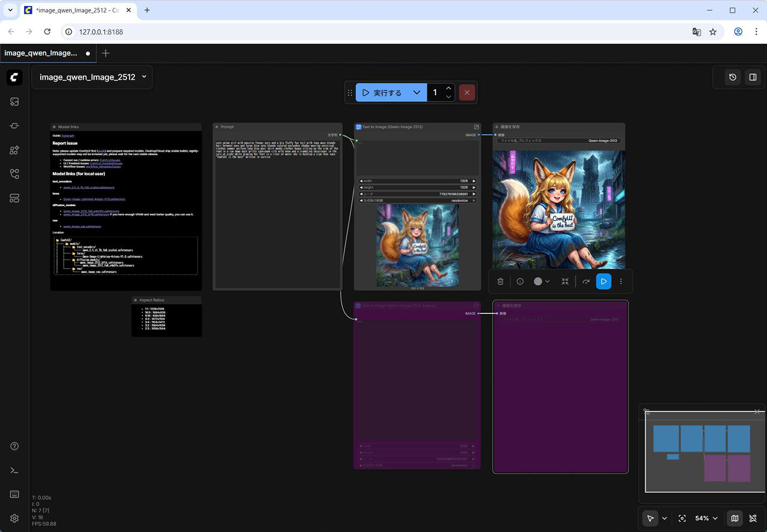The height and width of the screenshot is (532, 767).
Task: Open the Node Library sidebar panel
Action: pos(14,150)
